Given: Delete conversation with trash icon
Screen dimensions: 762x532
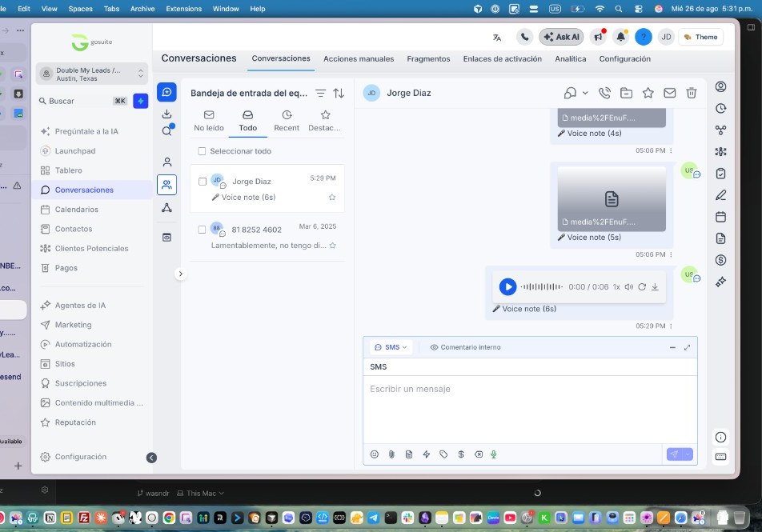Looking at the screenshot, I should (692, 94).
